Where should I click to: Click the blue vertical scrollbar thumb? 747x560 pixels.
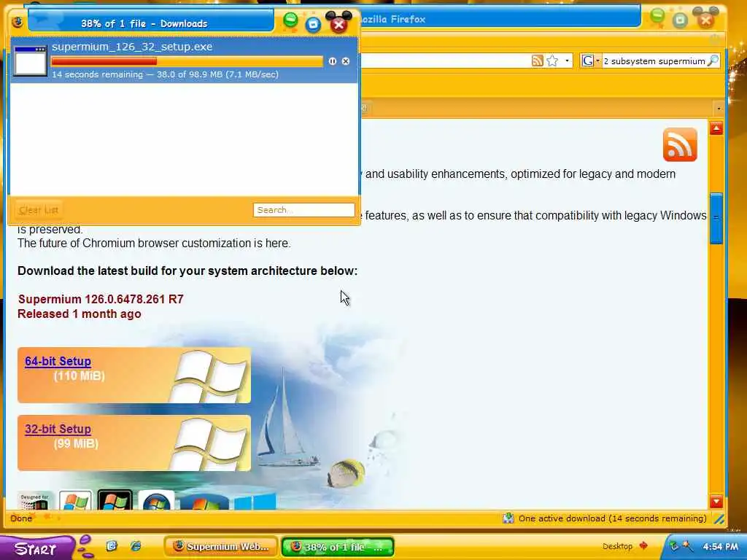coord(716,218)
